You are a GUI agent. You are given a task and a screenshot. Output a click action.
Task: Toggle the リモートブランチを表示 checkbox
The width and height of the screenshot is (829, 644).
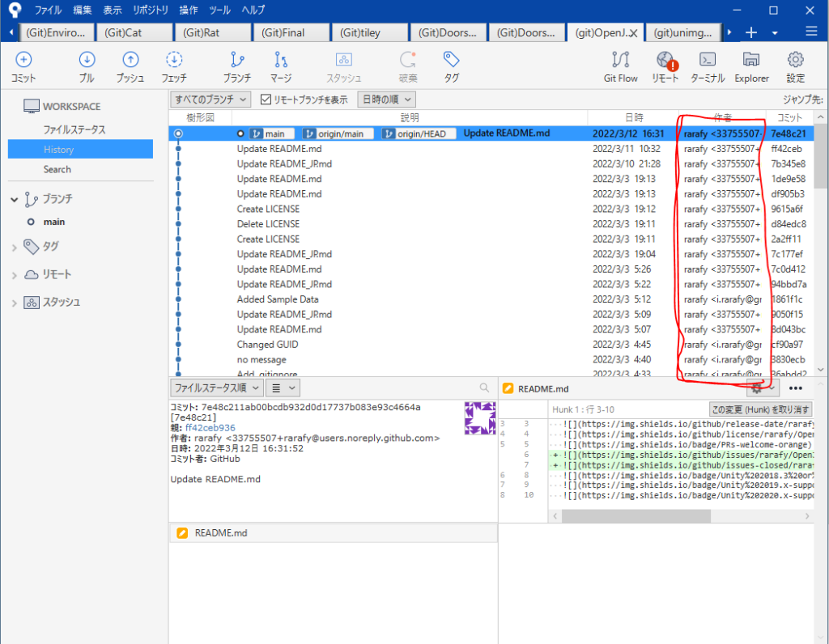[266, 100]
